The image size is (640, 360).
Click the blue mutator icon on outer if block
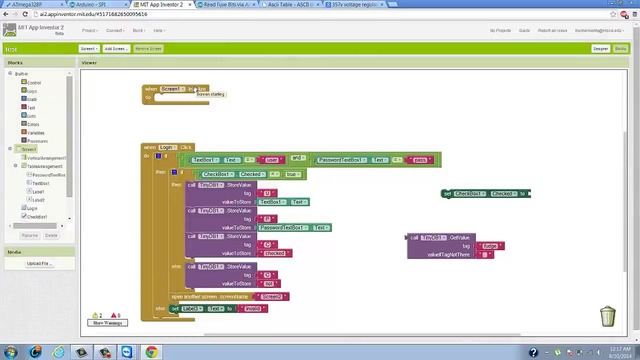(x=158, y=156)
